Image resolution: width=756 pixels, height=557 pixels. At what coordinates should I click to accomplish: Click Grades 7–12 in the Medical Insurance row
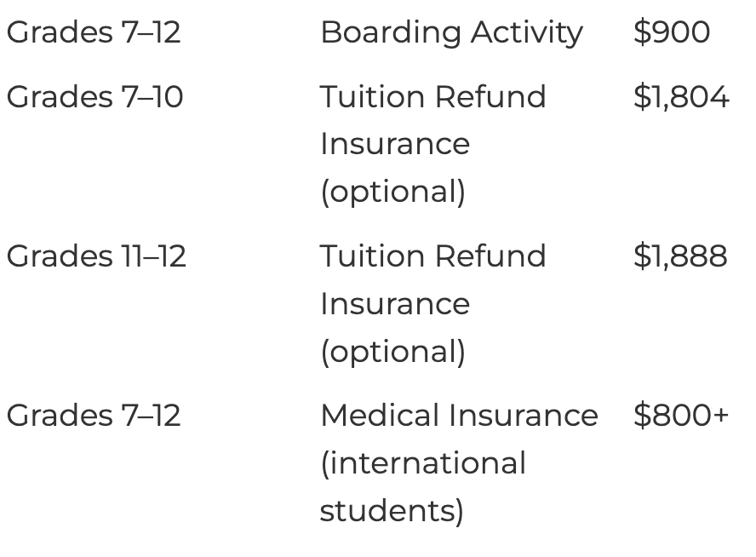(94, 416)
